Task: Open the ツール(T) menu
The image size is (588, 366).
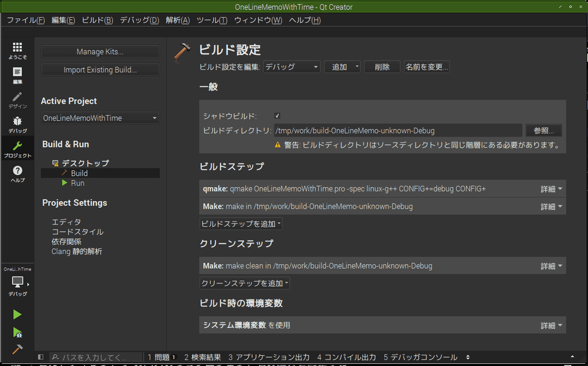Action: click(x=211, y=20)
